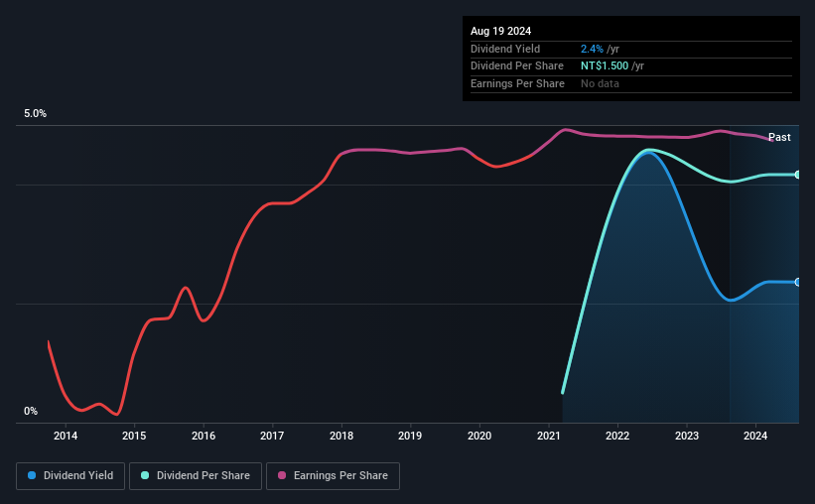Click the teal Dividend Per Share legend dot

(145, 475)
